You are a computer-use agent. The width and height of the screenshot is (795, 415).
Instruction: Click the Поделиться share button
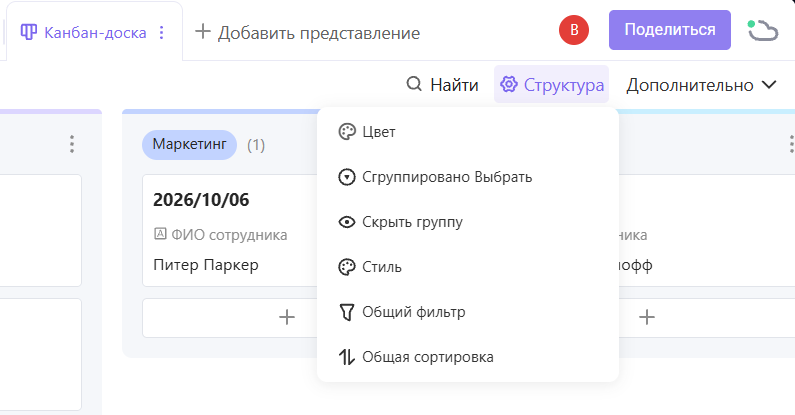pos(669,30)
